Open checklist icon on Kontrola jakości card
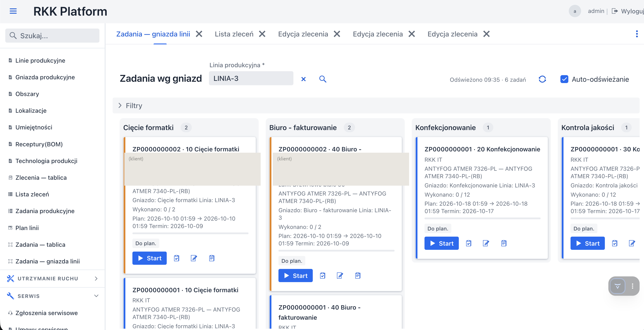This screenshot has width=644, height=330. tap(615, 243)
